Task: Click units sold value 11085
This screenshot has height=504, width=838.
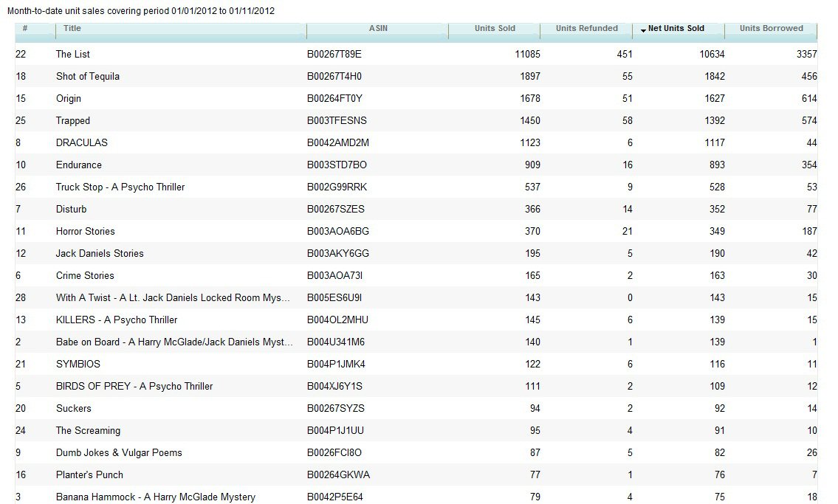Action: [527, 54]
